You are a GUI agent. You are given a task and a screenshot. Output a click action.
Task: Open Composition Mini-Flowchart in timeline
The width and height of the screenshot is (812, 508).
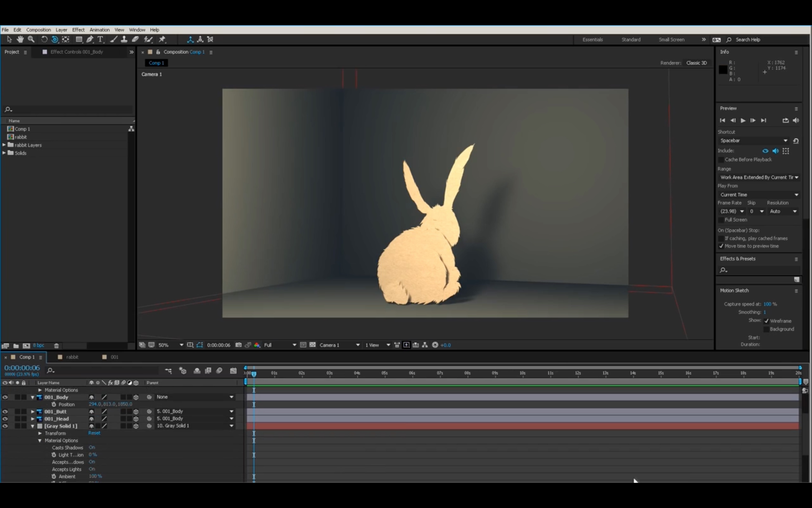point(168,371)
